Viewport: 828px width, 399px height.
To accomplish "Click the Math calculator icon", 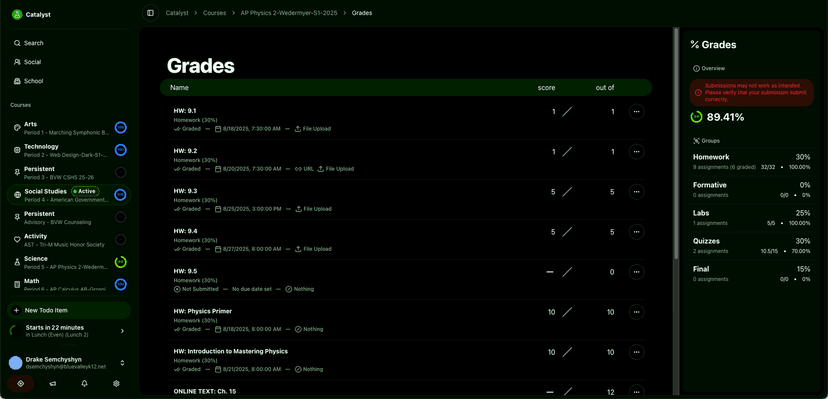I will 17,284.
